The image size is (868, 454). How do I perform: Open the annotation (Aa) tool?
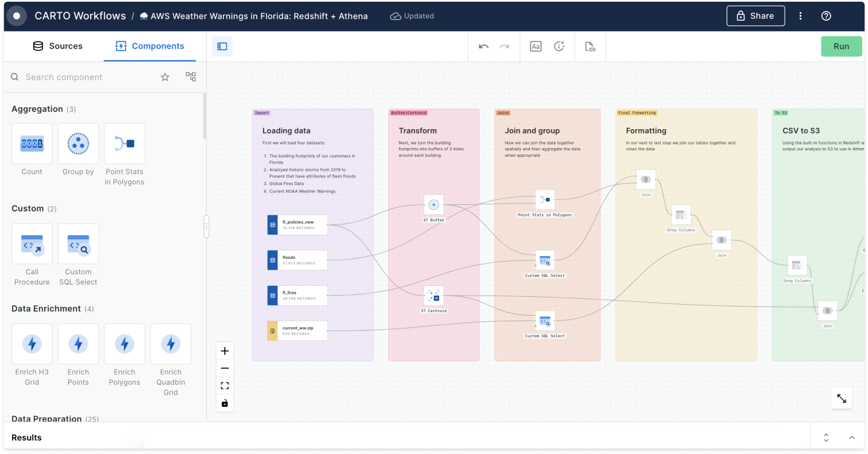(535, 46)
